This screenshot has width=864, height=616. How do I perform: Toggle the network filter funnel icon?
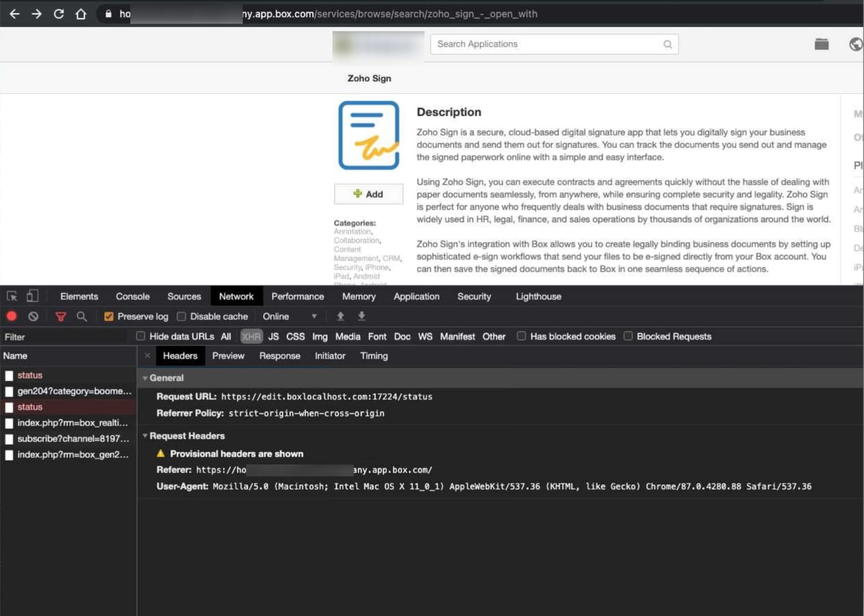pyautogui.click(x=60, y=316)
